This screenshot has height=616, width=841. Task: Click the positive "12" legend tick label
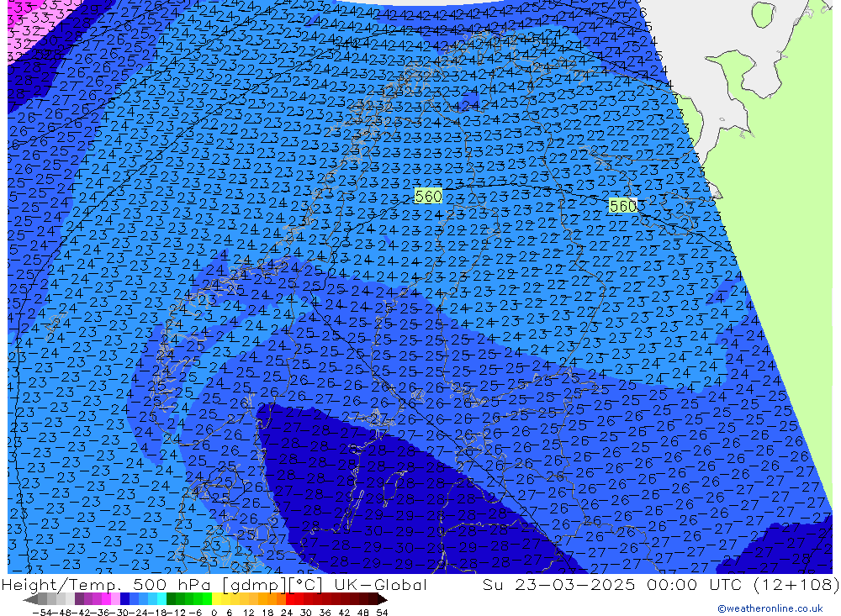[x=248, y=613]
